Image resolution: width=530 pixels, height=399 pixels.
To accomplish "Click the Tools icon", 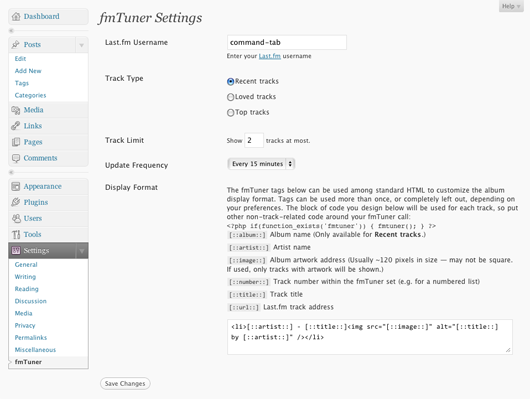I will click(16, 234).
